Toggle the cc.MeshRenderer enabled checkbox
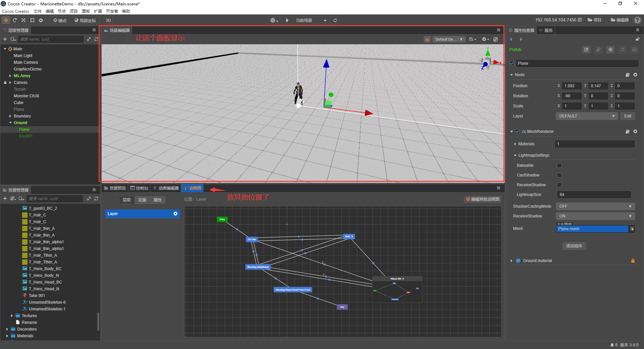 (x=517, y=132)
